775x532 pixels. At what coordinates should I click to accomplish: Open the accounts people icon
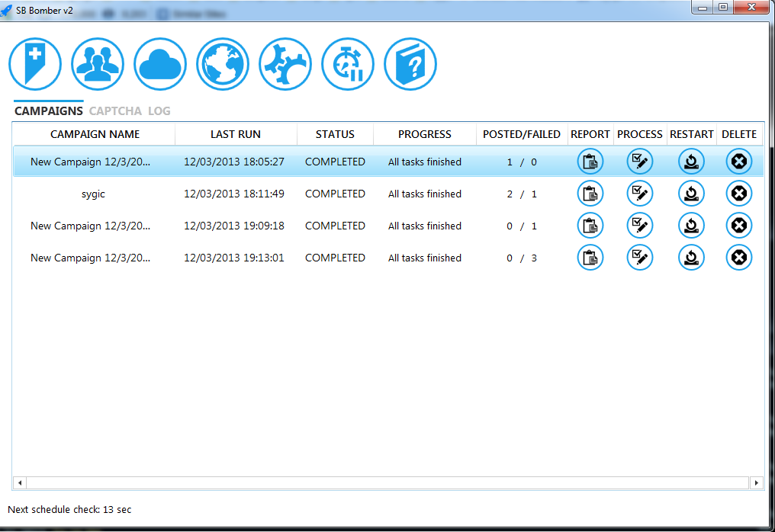(x=98, y=64)
